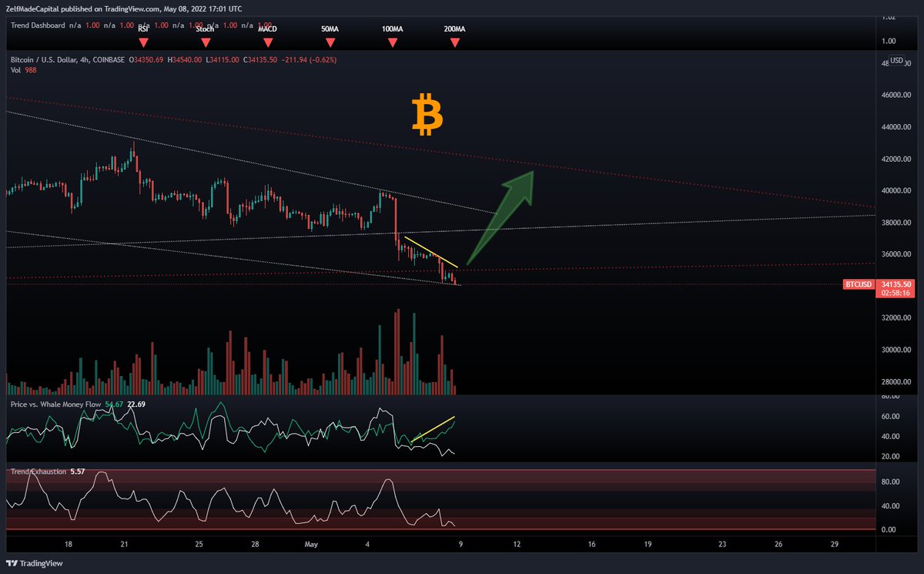This screenshot has width=924, height=574.
Task: Click the 16 date on time axis
Action: coord(591,544)
